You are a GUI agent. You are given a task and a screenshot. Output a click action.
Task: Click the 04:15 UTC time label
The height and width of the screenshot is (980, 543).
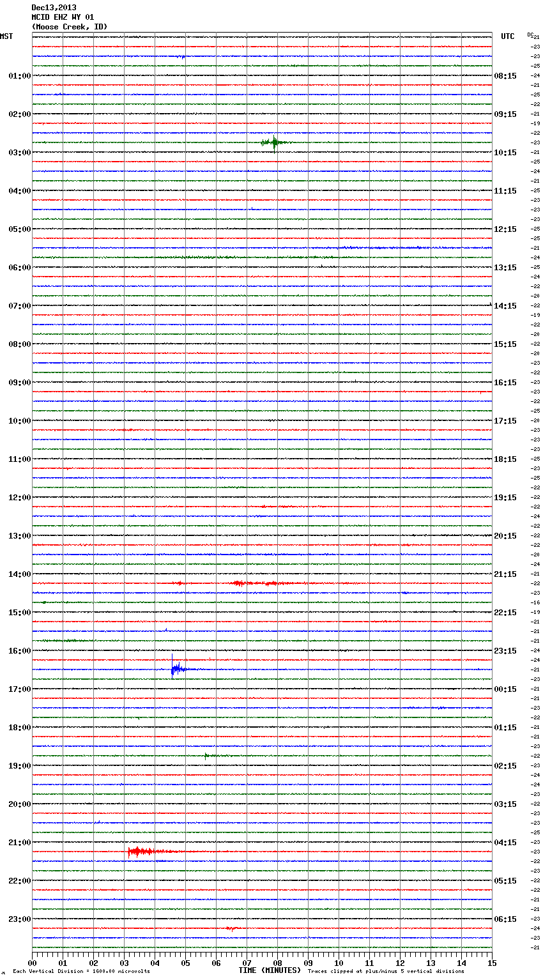pos(505,843)
